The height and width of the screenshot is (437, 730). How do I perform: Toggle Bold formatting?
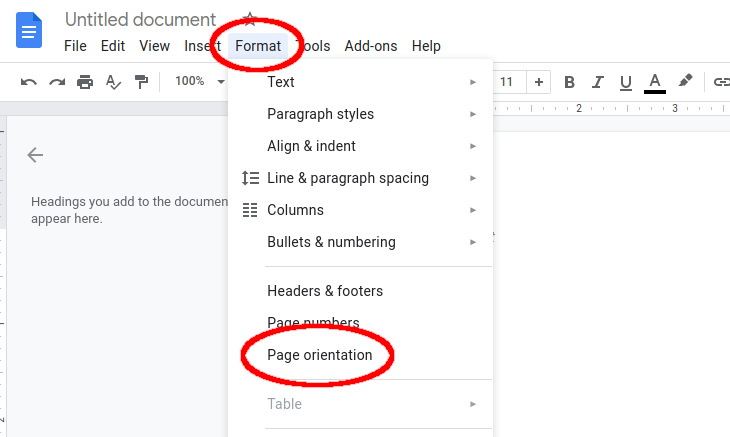click(x=569, y=82)
